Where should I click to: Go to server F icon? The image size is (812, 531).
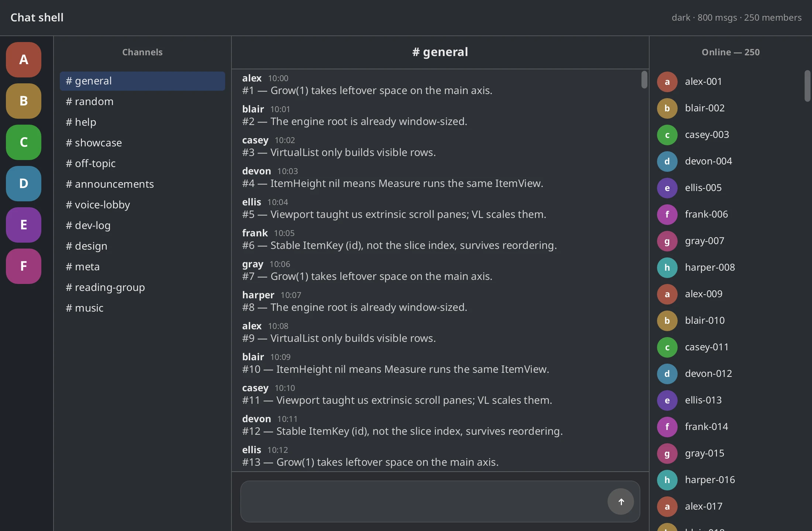click(x=24, y=266)
